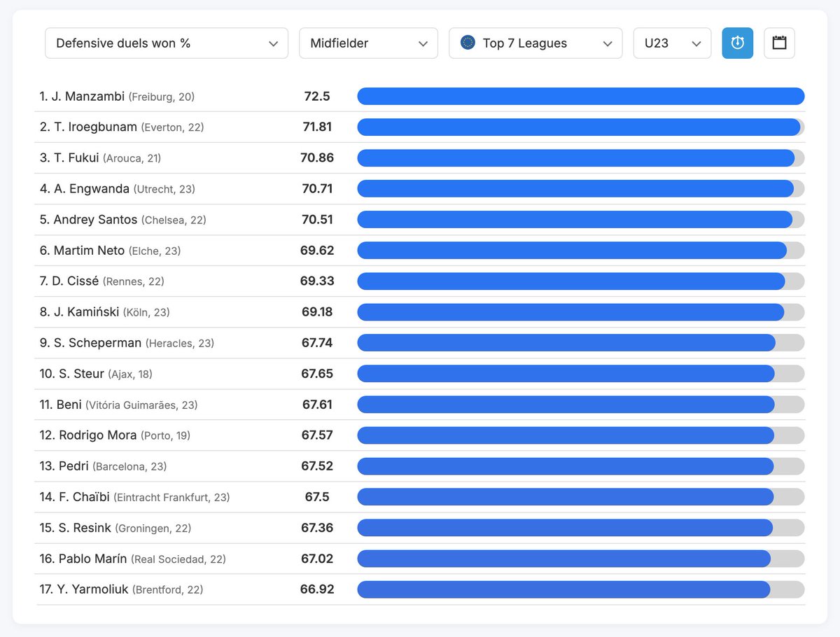Click the 67.02 value
Screen dimensions: 840x637
317,559
